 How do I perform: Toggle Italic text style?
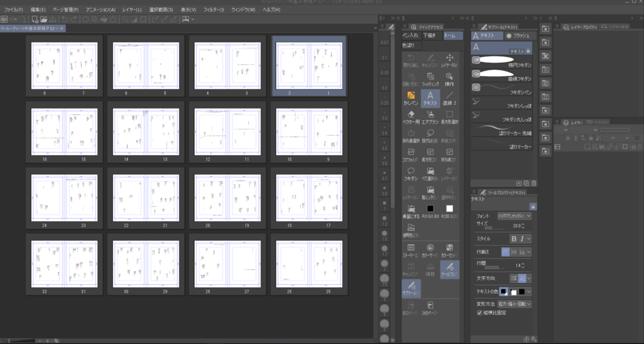[521, 238]
